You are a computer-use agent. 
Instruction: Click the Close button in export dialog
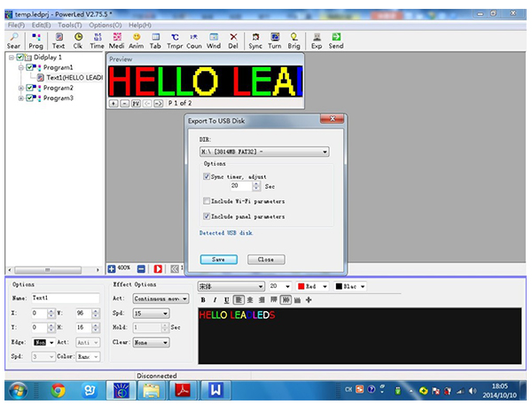click(x=265, y=260)
